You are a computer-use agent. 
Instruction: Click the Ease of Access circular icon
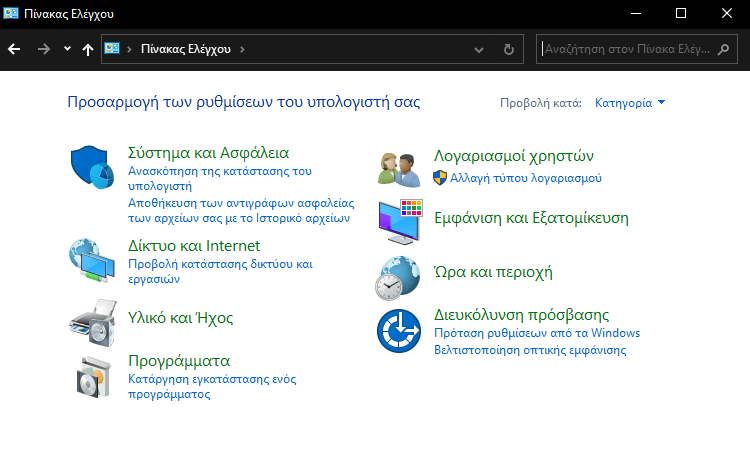pyautogui.click(x=399, y=331)
